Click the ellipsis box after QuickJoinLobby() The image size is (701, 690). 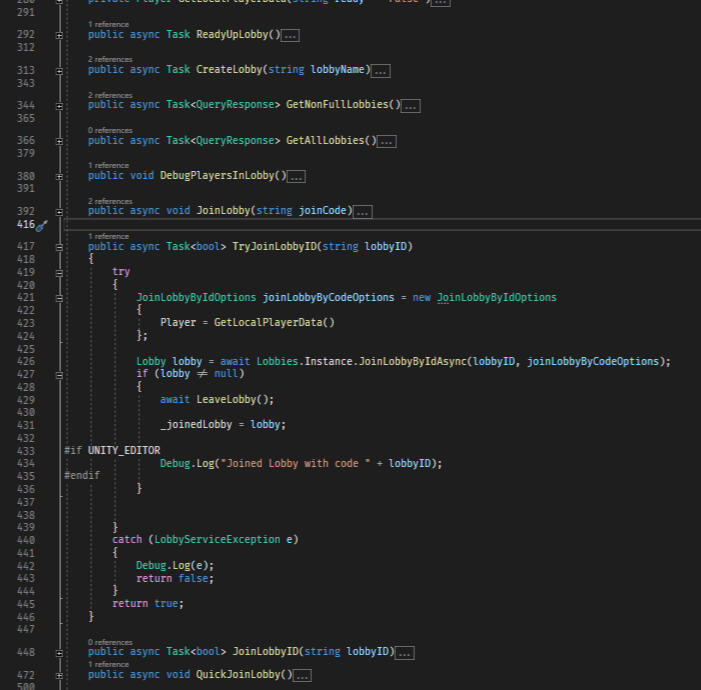[302, 675]
